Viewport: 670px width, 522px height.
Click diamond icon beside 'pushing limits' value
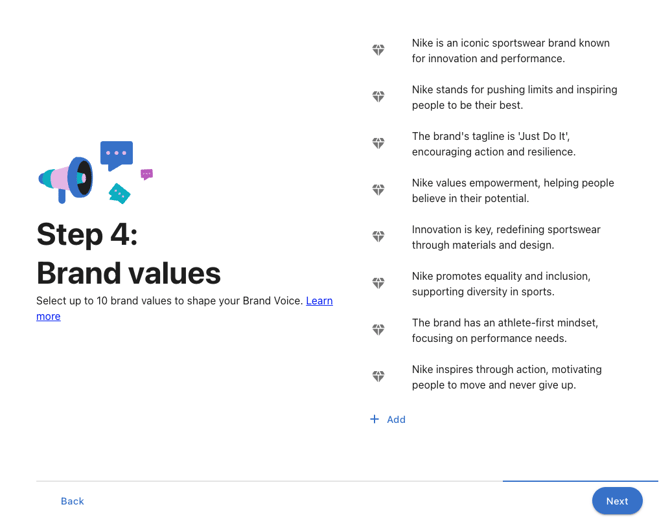click(378, 97)
